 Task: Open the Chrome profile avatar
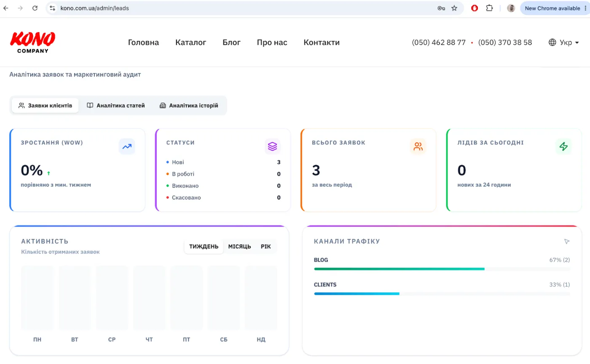(x=511, y=8)
